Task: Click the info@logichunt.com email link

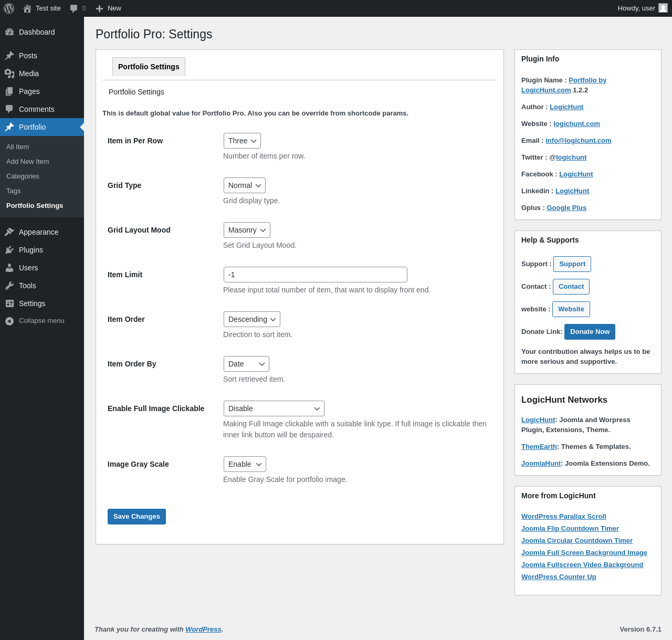Action: (578, 141)
